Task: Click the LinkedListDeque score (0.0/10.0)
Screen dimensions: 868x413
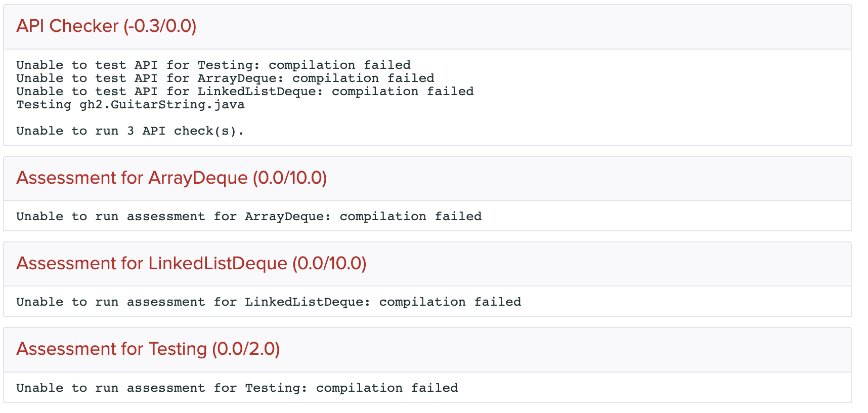Action: tap(329, 263)
